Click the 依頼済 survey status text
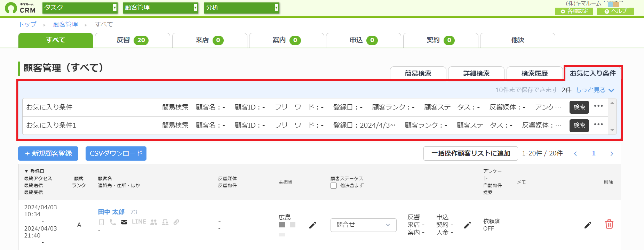The image size is (644, 250). (492, 221)
